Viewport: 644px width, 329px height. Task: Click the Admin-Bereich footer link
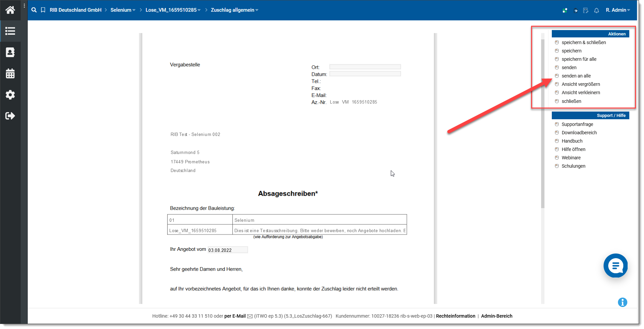(x=496, y=316)
